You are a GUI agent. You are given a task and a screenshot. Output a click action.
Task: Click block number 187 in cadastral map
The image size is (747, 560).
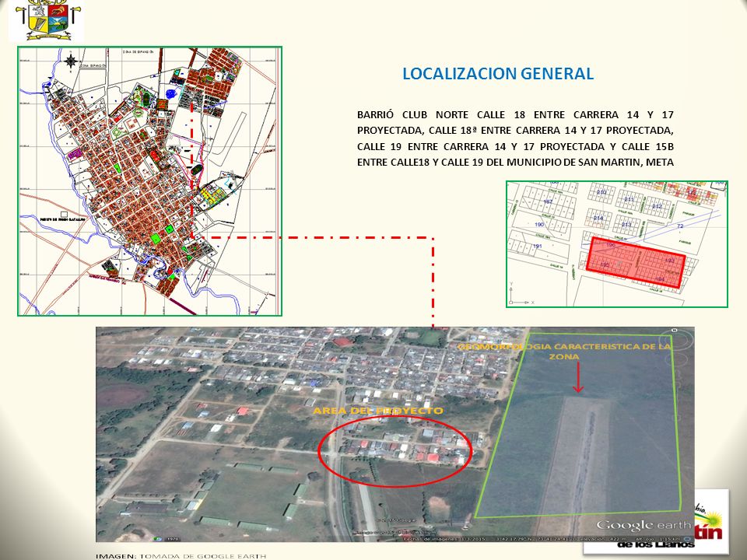(x=548, y=201)
